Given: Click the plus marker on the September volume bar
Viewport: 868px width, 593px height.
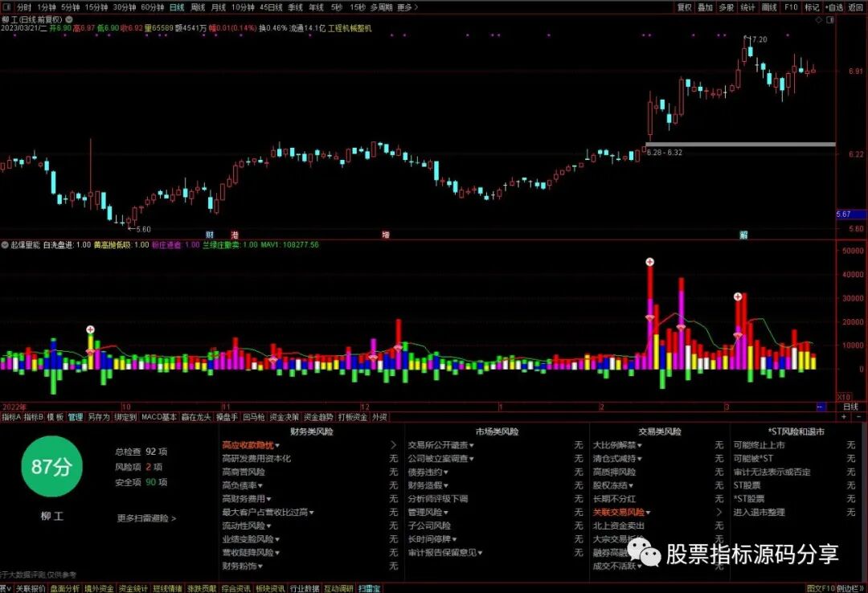Looking at the screenshot, I should [x=91, y=330].
